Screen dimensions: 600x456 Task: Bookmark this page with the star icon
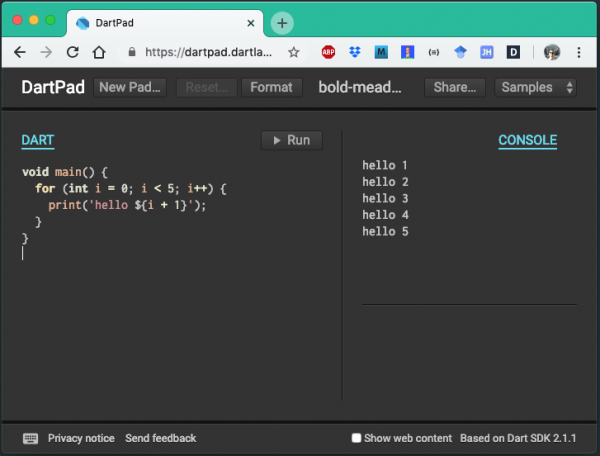(x=293, y=52)
